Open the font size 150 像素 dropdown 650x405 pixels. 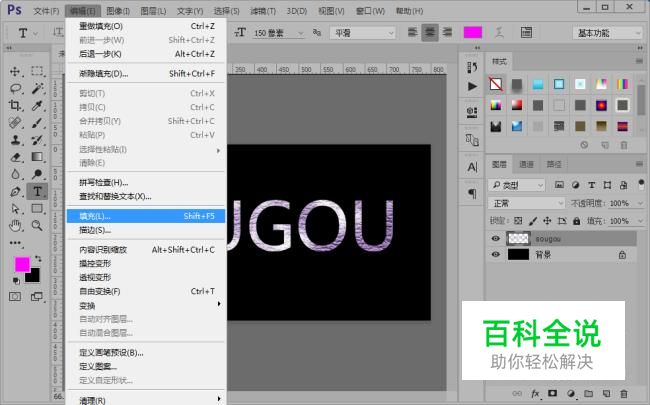[x=301, y=33]
